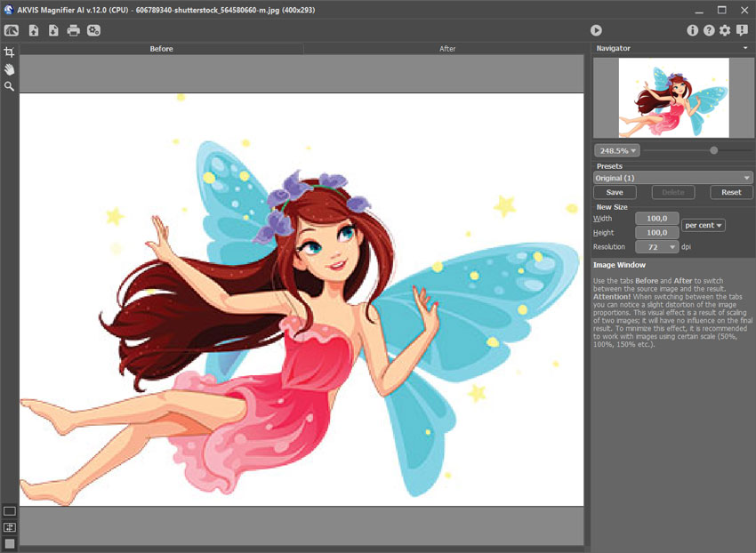
Task: Select the Hand tool
Action: click(9, 69)
